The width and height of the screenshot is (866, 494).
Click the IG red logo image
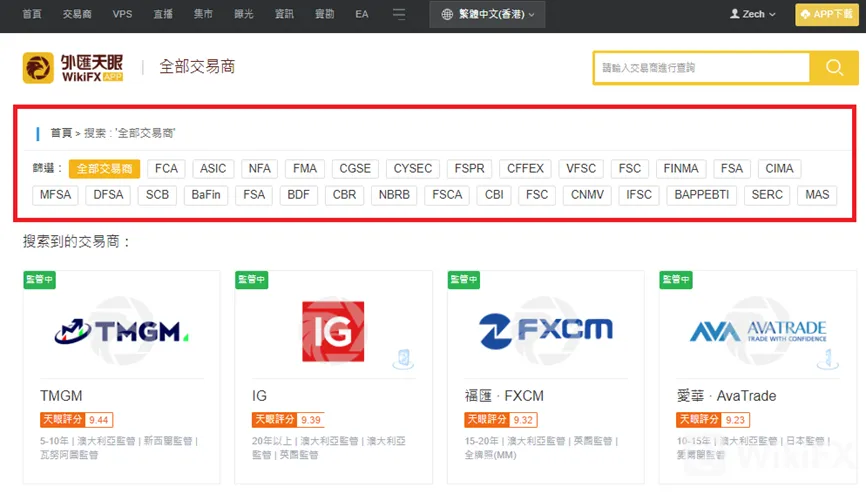click(333, 332)
